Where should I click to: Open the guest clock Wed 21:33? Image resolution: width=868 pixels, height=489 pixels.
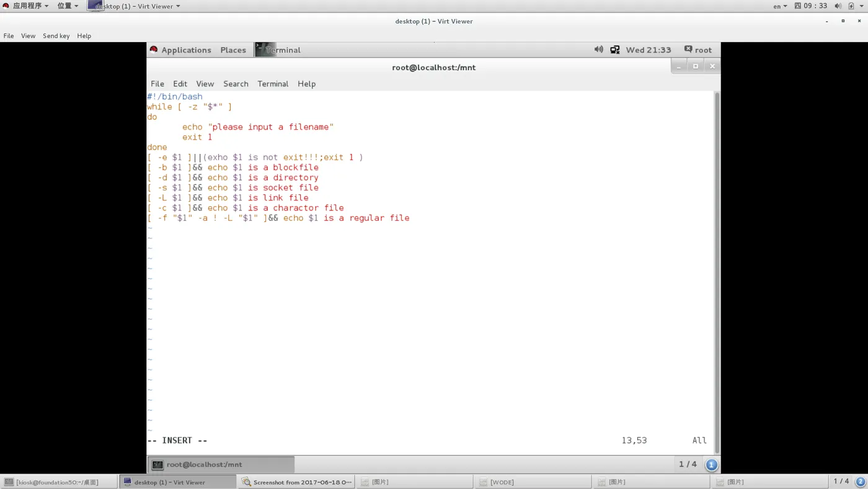649,50
